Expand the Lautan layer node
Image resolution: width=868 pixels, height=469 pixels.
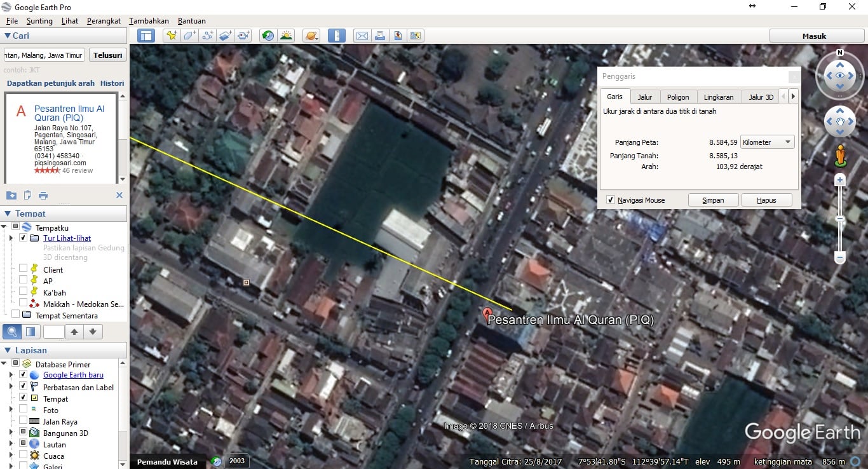[11, 444]
